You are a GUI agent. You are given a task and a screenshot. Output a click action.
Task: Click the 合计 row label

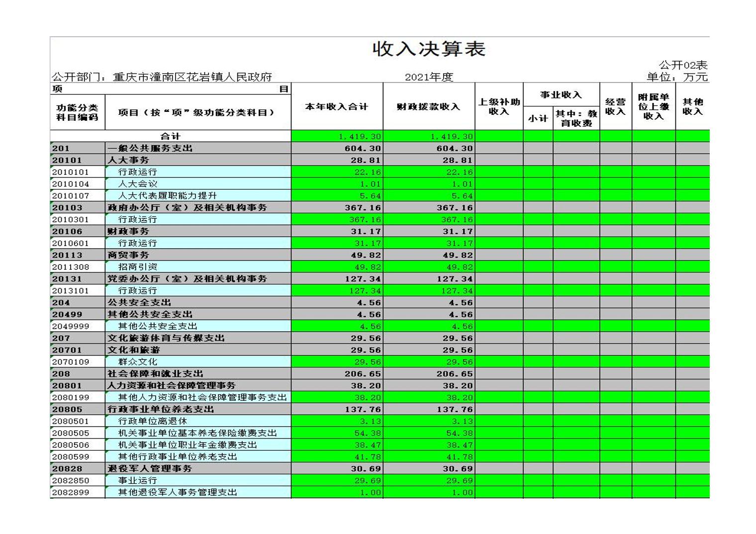(170, 136)
